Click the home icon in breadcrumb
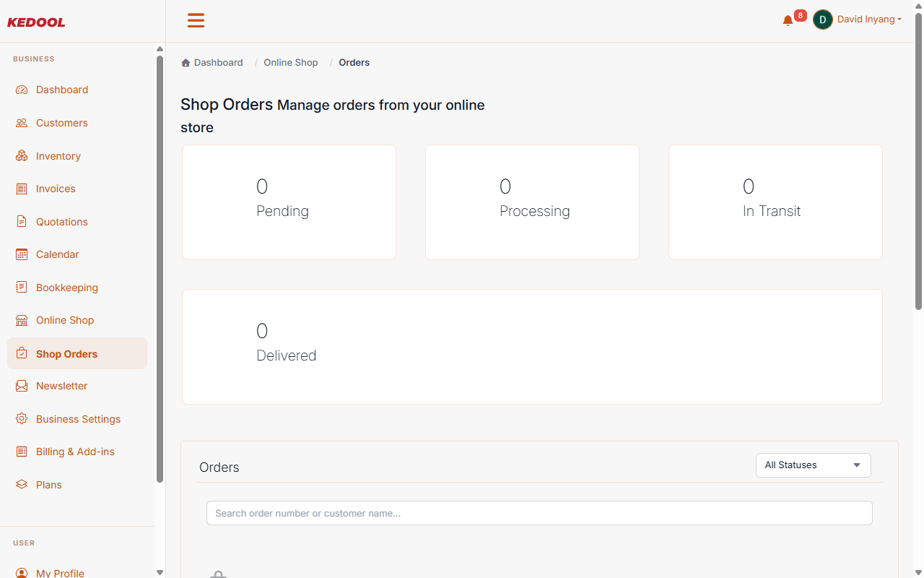Viewport: 924px width, 578px height. click(186, 63)
